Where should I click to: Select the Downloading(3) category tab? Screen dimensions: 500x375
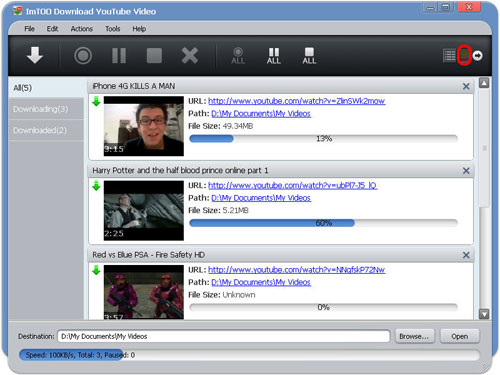46,109
